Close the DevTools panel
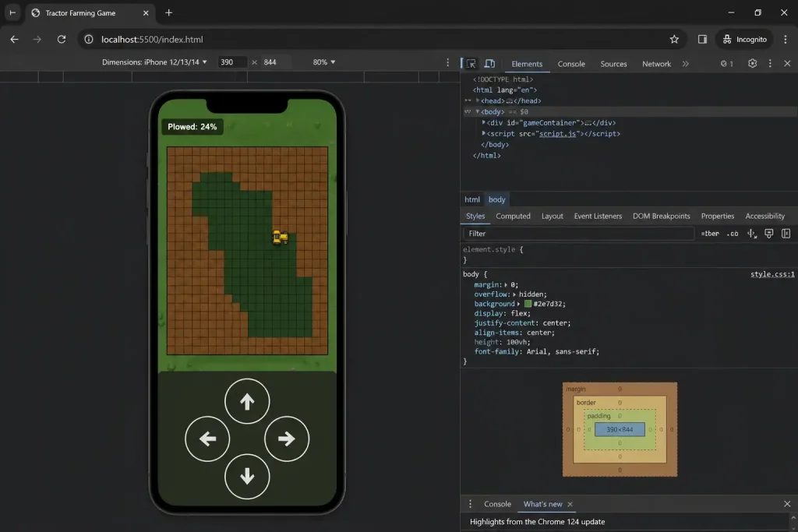Screen dimensions: 798x532 [x=787, y=64]
